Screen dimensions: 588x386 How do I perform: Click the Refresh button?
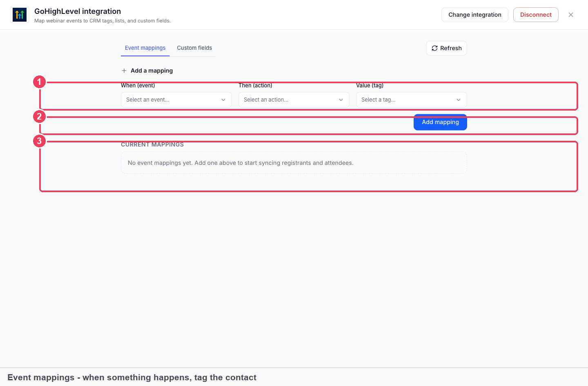(x=447, y=48)
